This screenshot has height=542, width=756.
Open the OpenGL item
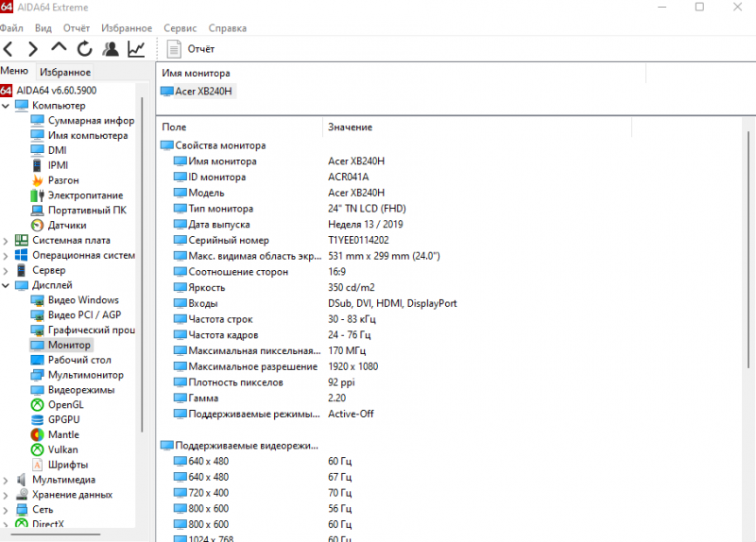57,405
